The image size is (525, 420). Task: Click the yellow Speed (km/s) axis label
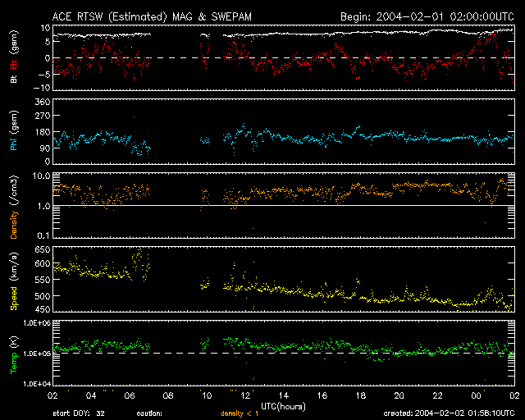tap(13, 284)
